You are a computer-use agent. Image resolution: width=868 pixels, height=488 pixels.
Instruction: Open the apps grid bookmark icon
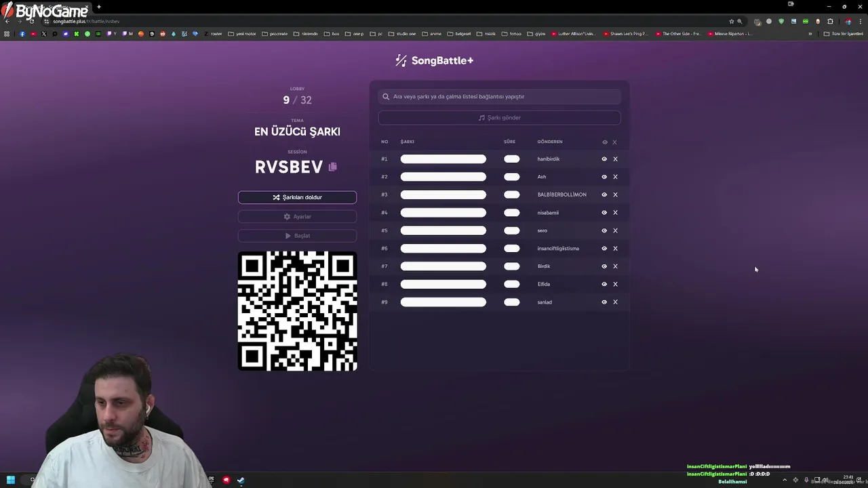pos(7,34)
